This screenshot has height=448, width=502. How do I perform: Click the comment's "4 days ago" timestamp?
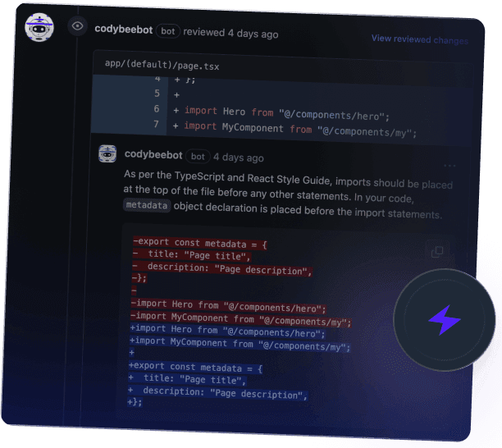(x=239, y=158)
